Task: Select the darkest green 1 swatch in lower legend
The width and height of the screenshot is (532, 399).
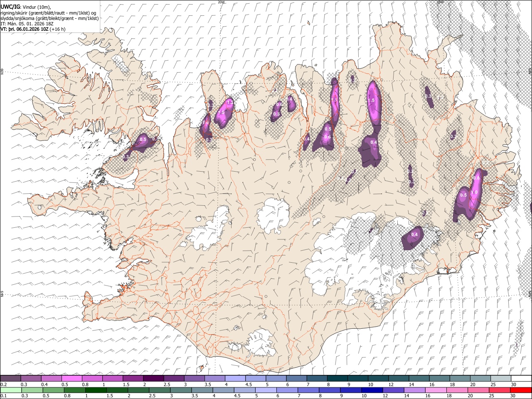Action: tap(96, 390)
